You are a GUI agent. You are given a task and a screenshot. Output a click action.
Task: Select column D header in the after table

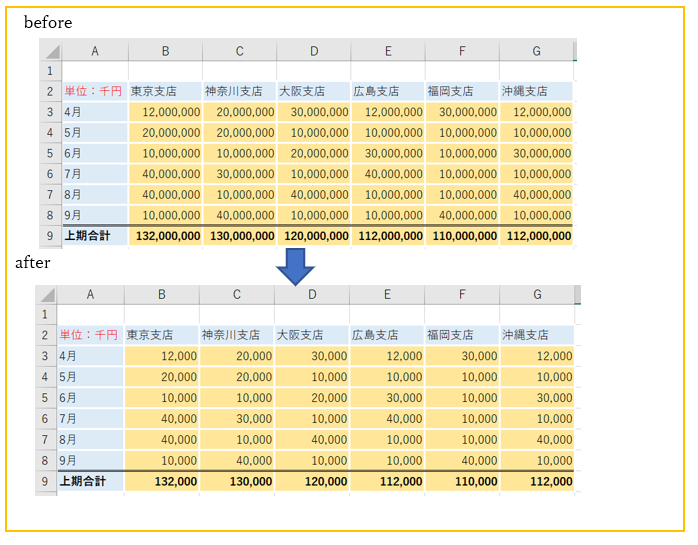(311, 295)
